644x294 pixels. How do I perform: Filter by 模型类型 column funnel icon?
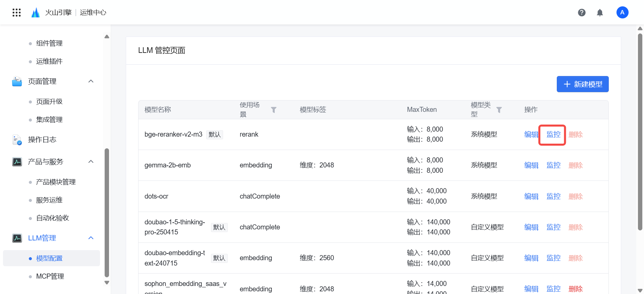499,110
